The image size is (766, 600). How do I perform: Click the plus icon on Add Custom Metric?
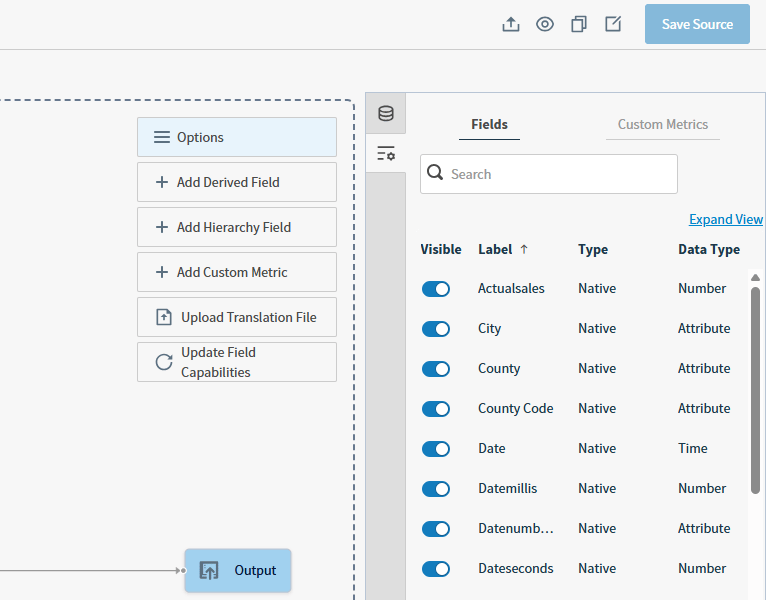(x=162, y=272)
